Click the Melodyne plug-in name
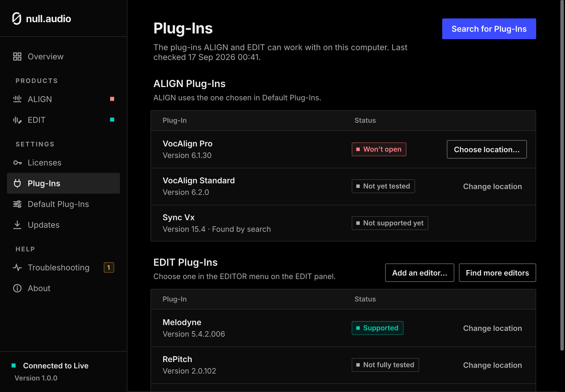 182,322
